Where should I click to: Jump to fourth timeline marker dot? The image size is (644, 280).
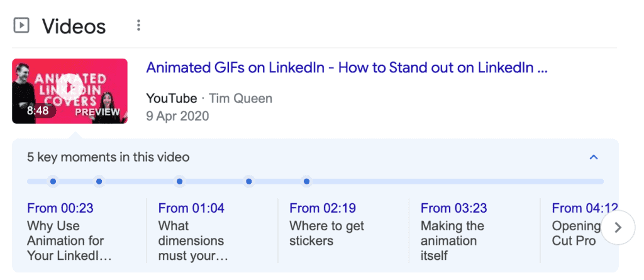[249, 182]
